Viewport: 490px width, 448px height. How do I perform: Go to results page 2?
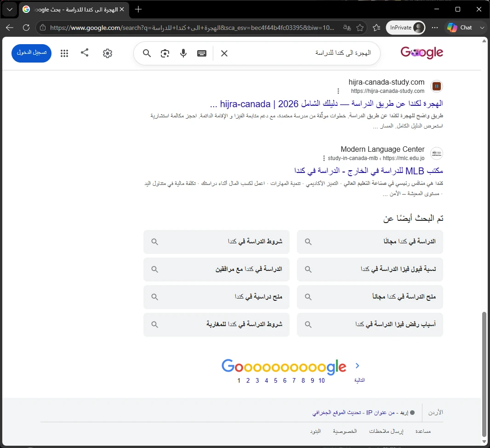248,380
